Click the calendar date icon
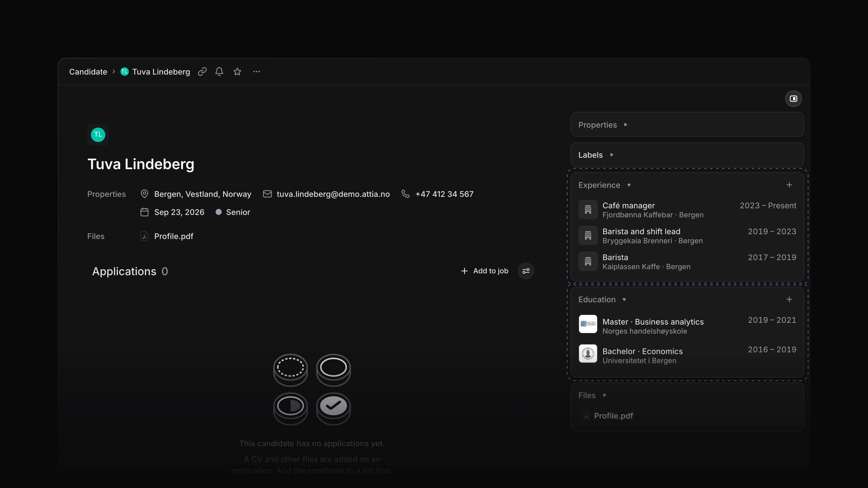This screenshot has height=488, width=868. point(144,212)
